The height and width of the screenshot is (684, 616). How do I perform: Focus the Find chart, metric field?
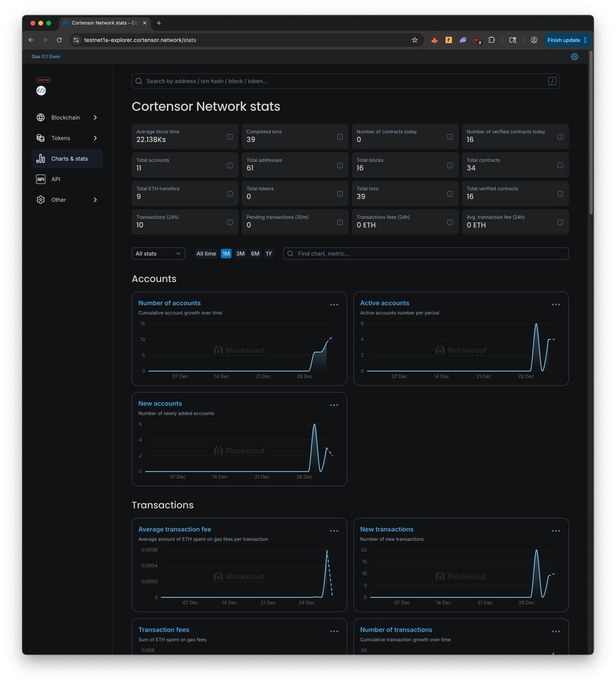pyautogui.click(x=426, y=254)
